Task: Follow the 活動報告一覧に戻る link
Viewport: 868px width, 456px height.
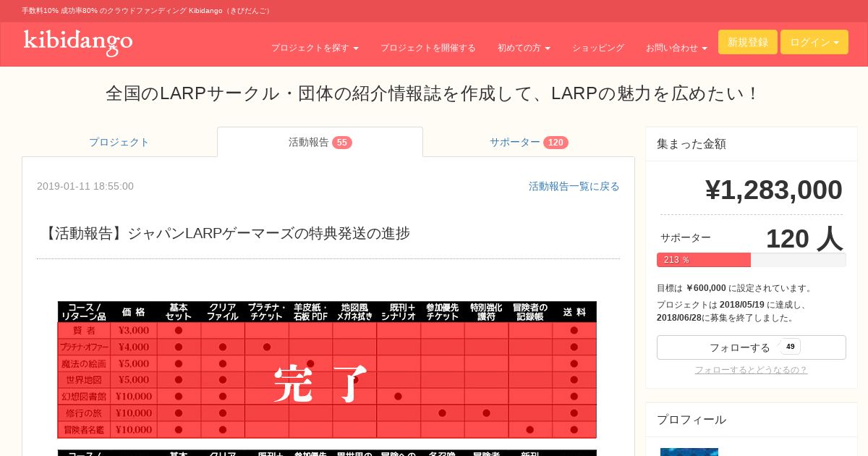Action: tap(574, 186)
